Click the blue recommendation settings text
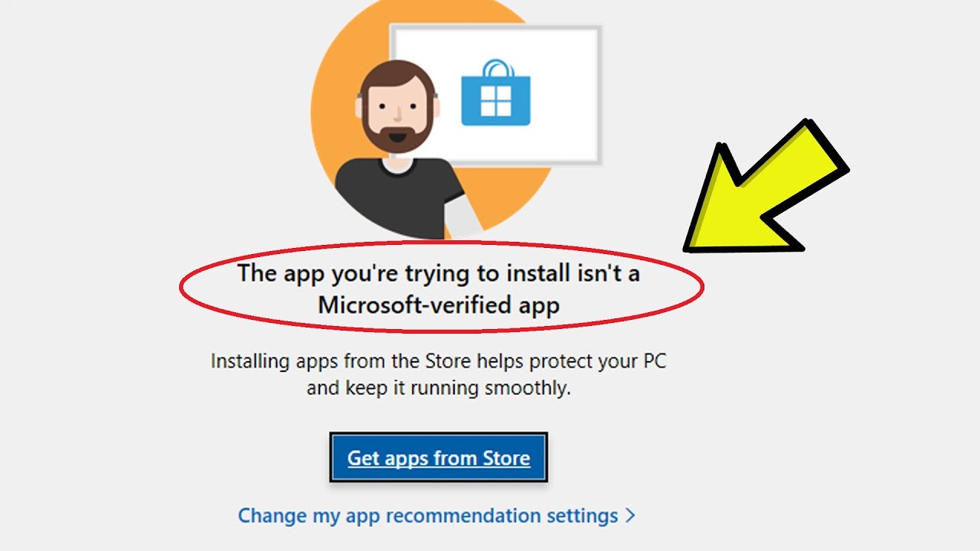The image size is (980, 551). tap(429, 516)
